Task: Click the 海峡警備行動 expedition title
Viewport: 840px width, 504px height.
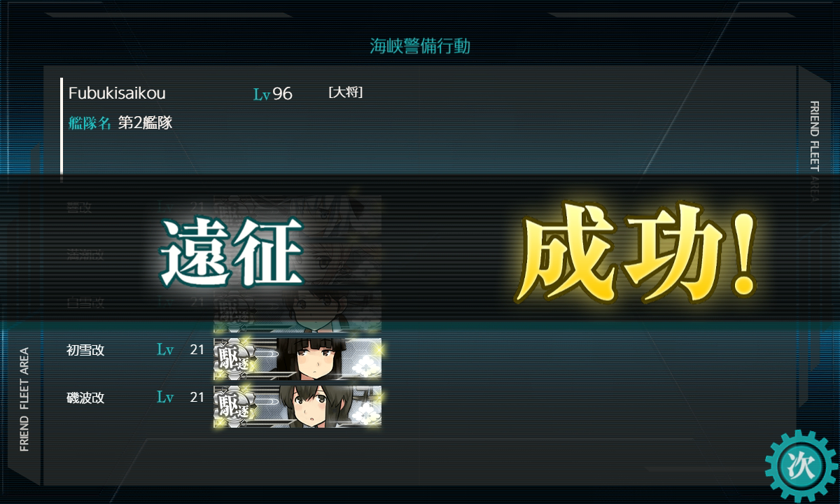Action: [420, 46]
